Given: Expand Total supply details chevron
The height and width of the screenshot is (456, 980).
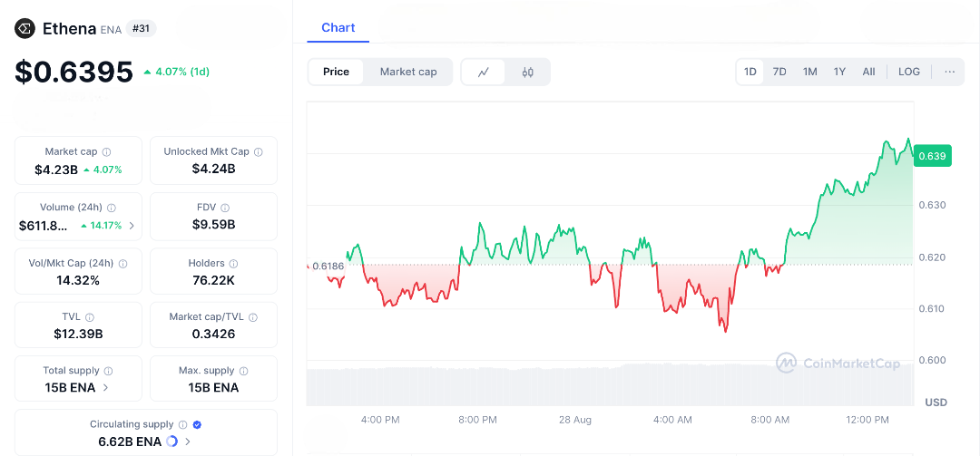Looking at the screenshot, I should click(x=105, y=388).
